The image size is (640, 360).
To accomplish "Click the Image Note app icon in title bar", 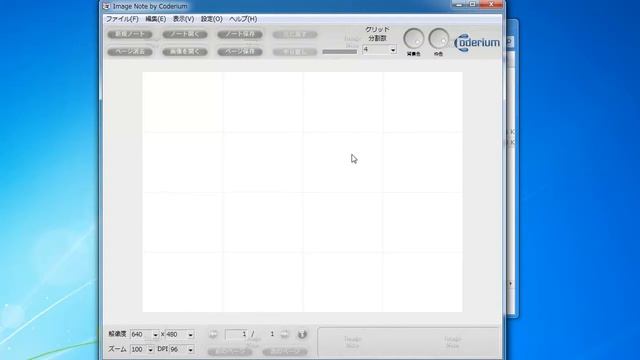I will pos(107,6).
